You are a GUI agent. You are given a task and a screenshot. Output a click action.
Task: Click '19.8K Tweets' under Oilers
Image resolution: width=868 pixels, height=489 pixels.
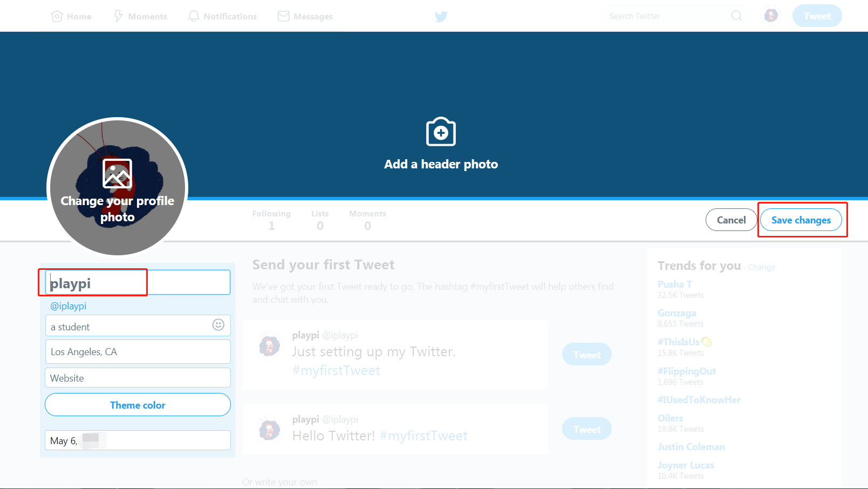click(x=680, y=429)
